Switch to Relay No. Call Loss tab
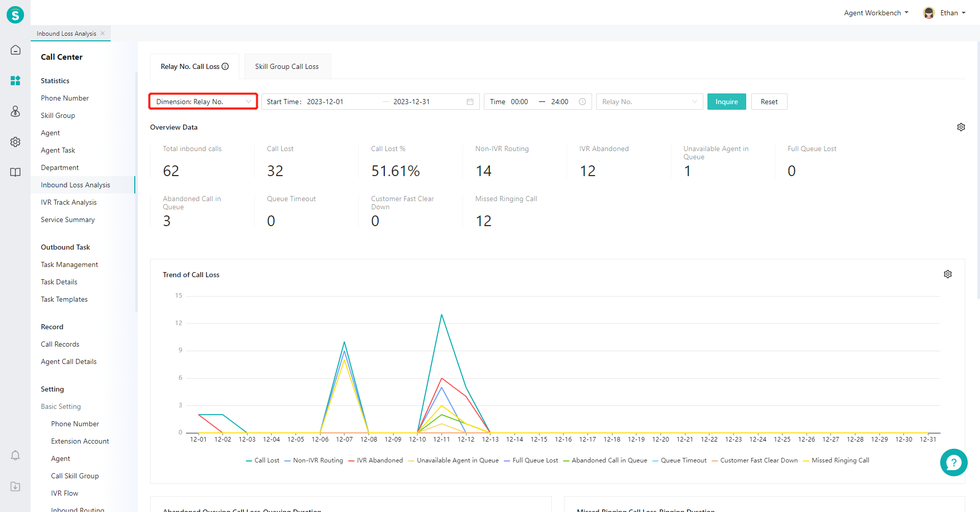 (x=194, y=66)
